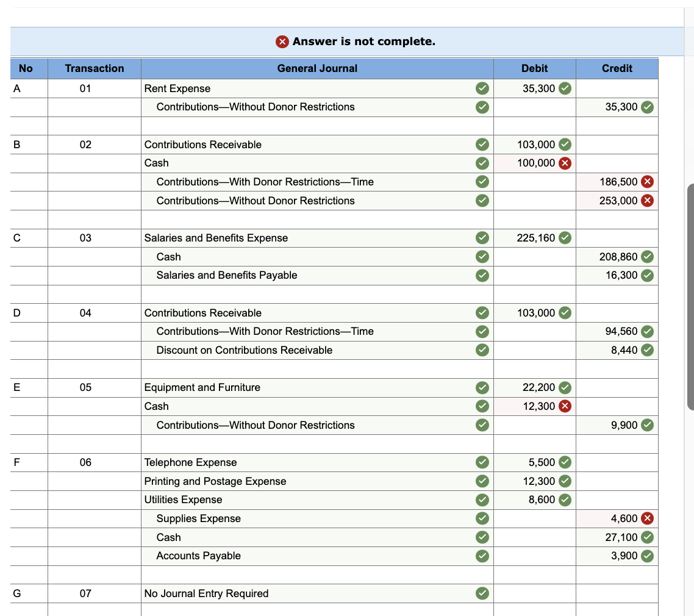Image resolution: width=694 pixels, height=616 pixels.
Task: Click the red X beside 186,500 credit amount
Action: pos(646,182)
